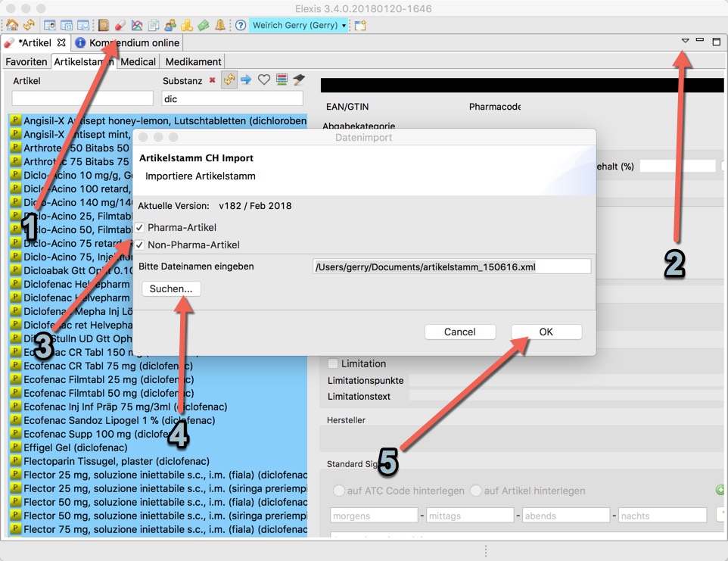Select Flector 75 mg fiala row
Image resolution: width=728 pixels, height=561 pixels.
[x=158, y=529]
